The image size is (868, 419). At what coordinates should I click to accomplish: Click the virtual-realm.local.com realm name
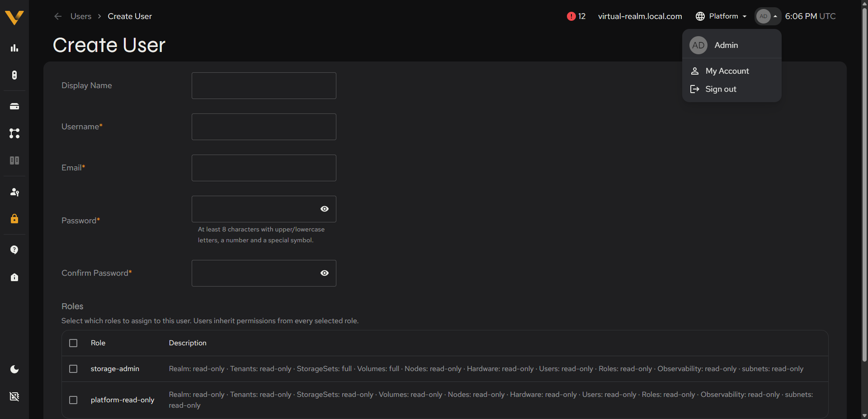pos(640,16)
